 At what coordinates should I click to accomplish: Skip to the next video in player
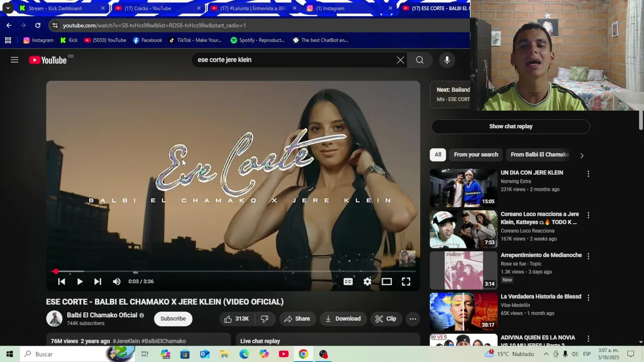tap(98, 282)
